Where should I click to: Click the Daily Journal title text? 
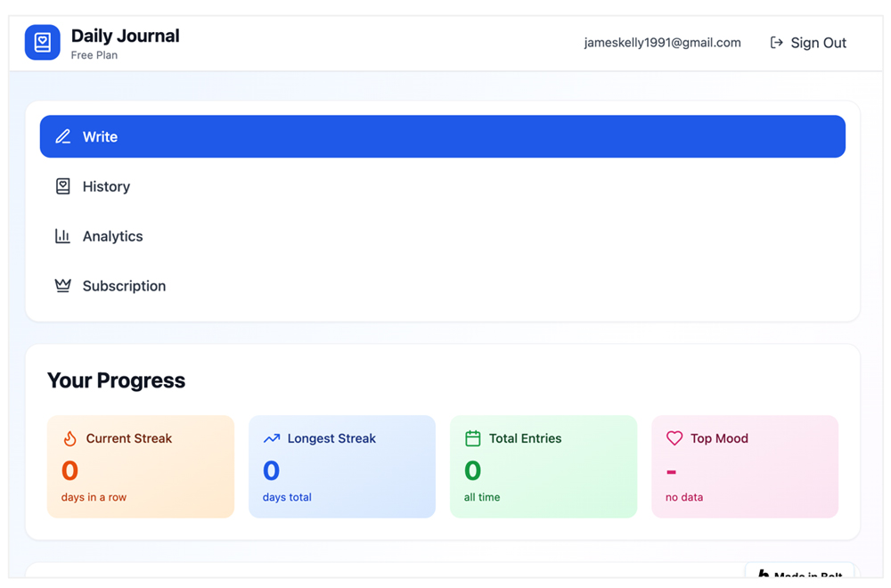(125, 36)
